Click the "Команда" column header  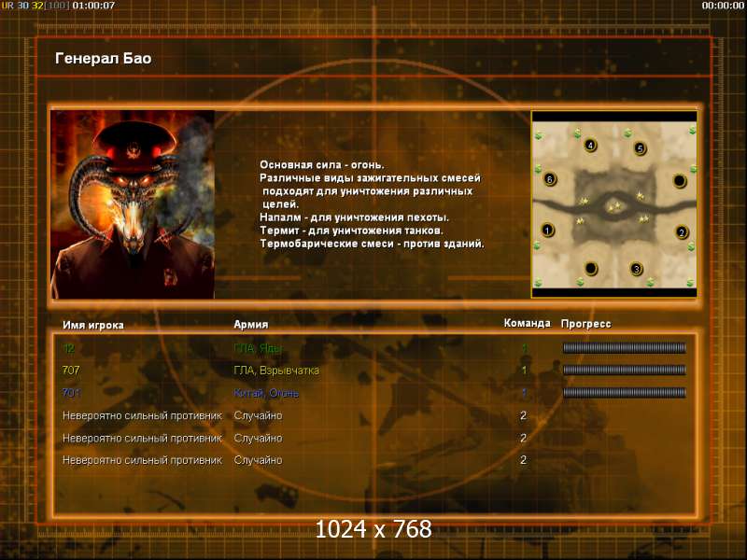[527, 323]
